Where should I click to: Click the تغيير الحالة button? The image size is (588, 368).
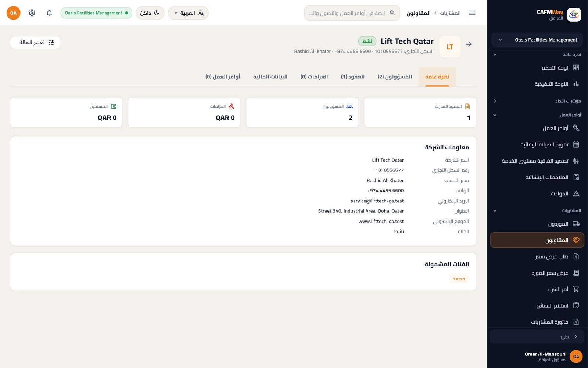tap(35, 42)
